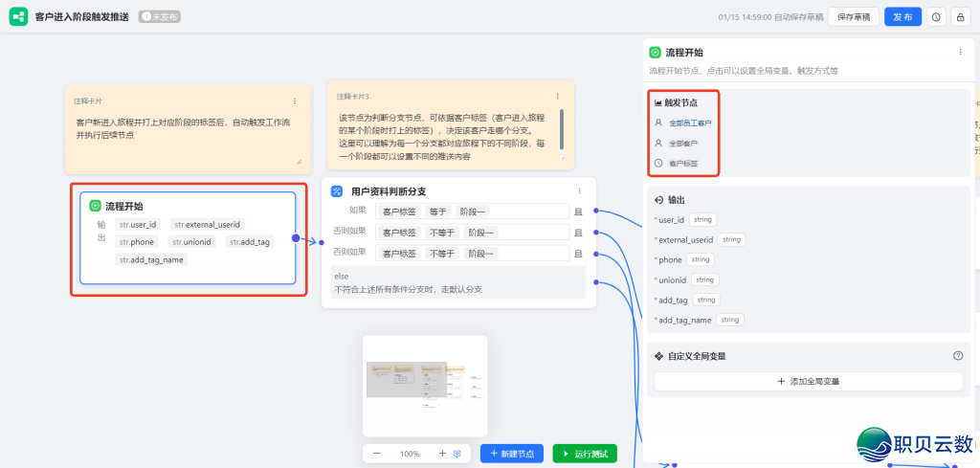The height and width of the screenshot is (468, 980).
Task: Select the 全部员工客户 trigger tag
Action: 690,123
